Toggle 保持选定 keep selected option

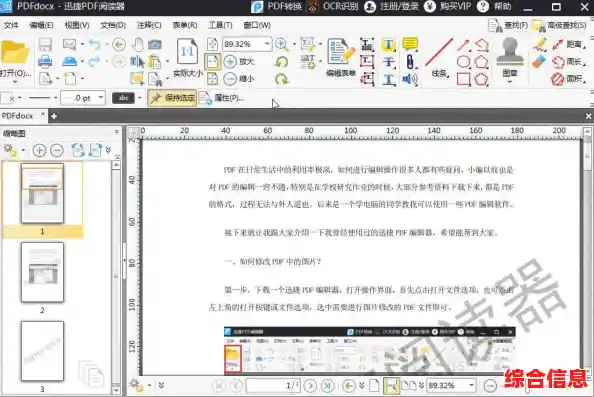(x=172, y=98)
